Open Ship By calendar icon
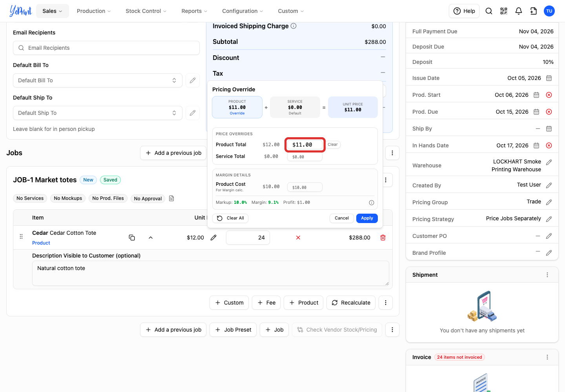565x392 pixels. click(x=549, y=129)
